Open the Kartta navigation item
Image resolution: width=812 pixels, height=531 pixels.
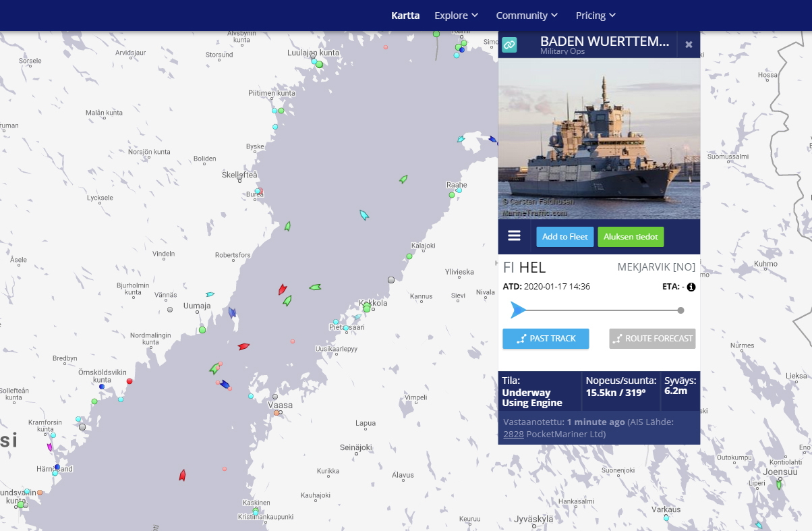pyautogui.click(x=405, y=16)
